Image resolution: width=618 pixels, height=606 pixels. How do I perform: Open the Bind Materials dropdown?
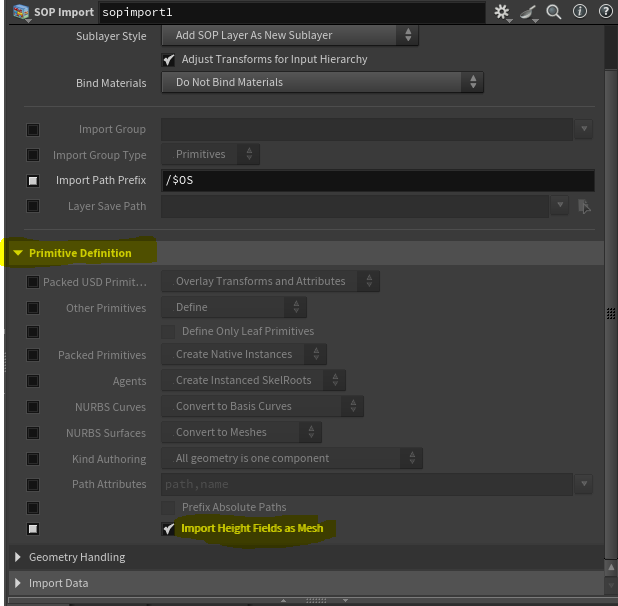click(322, 82)
